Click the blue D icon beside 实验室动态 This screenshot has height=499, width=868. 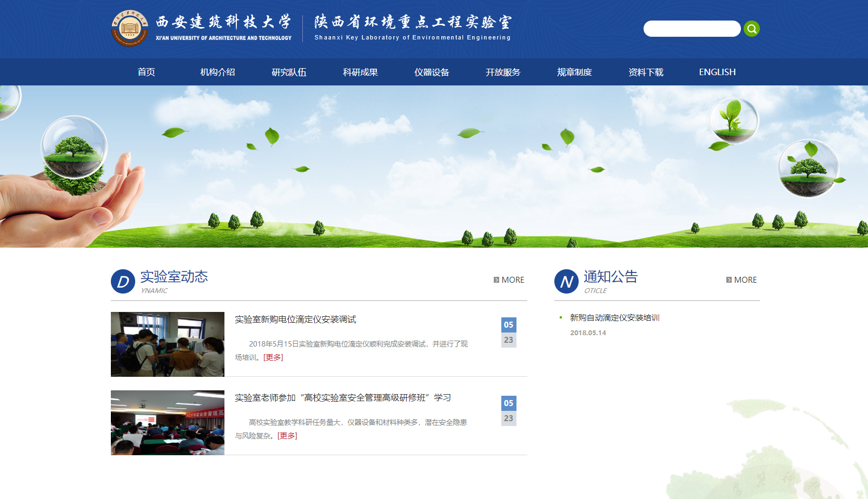(x=123, y=281)
